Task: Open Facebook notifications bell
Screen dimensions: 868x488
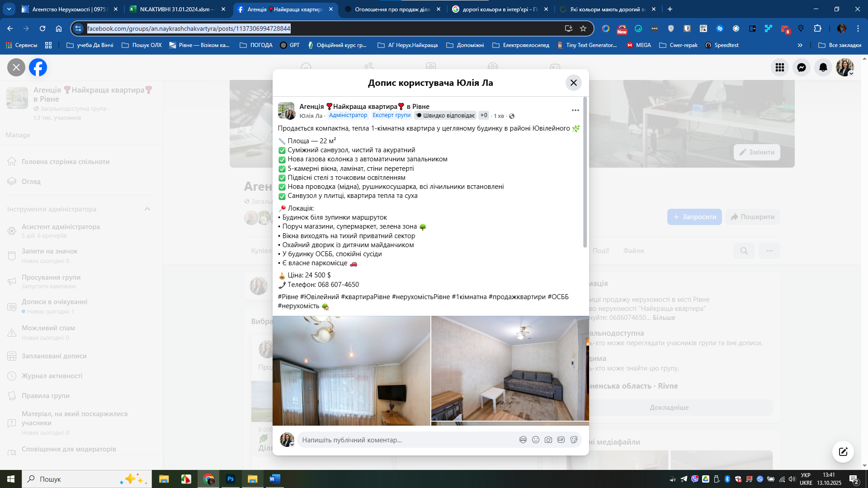Action: pos(823,67)
